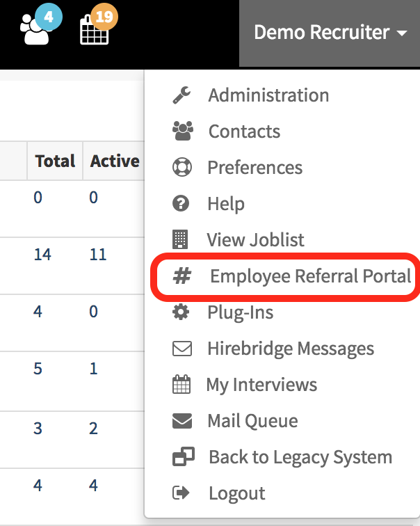
Task: Click the lifebuoy icon beside Preferences
Action: 181,168
